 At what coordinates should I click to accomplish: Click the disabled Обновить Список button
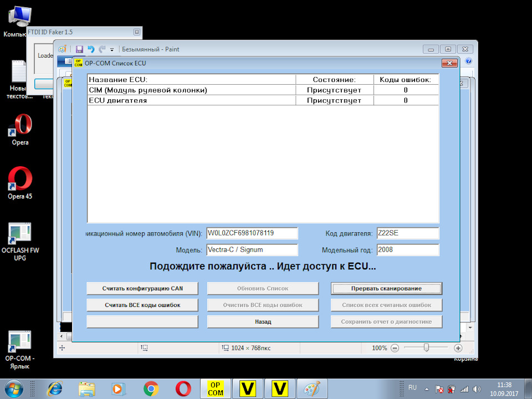263,288
